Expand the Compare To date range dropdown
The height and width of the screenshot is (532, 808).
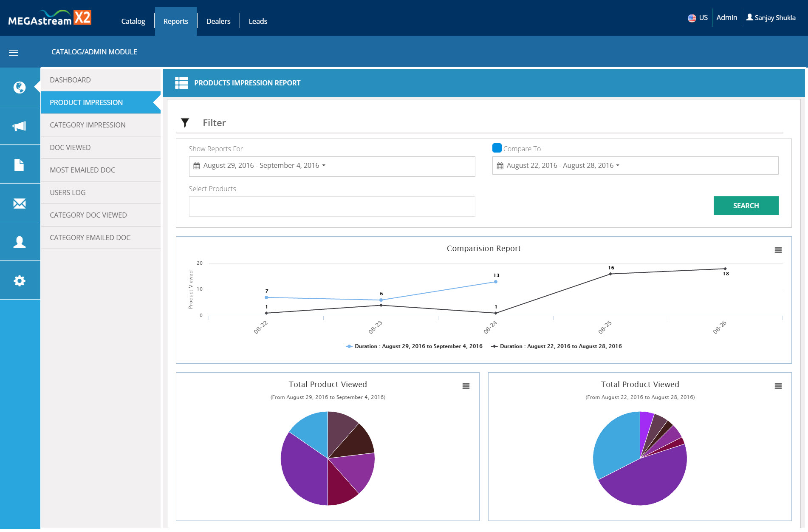click(635, 166)
